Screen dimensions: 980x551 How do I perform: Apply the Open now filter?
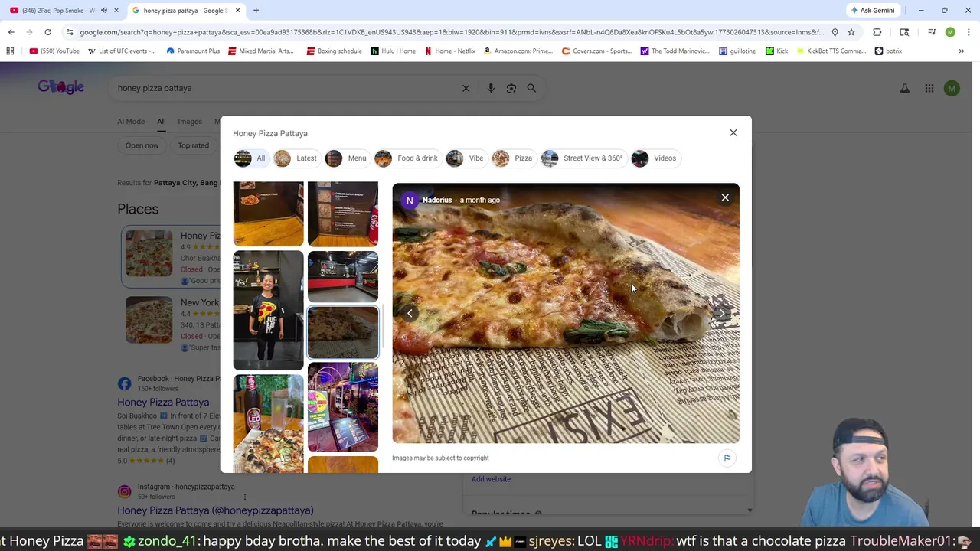142,145
